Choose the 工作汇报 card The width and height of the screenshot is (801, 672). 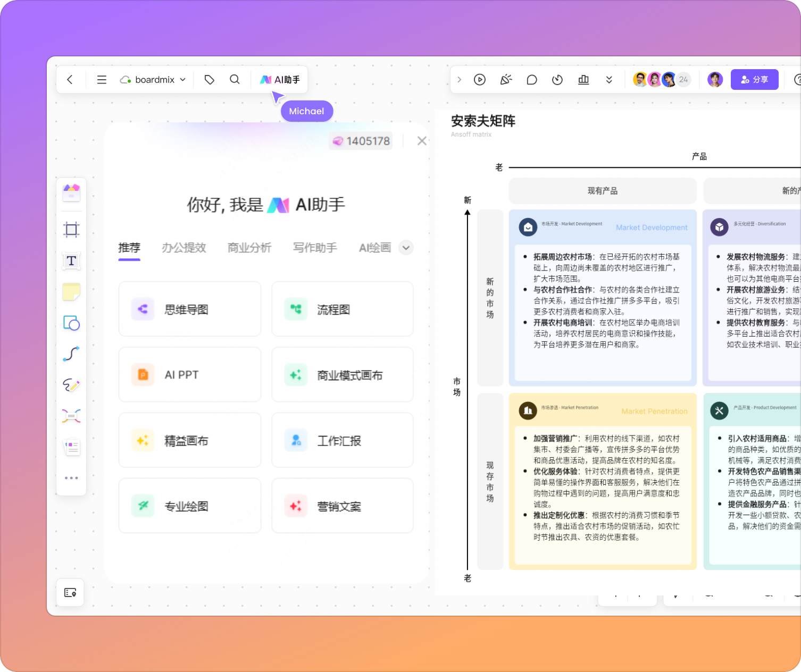tap(343, 440)
